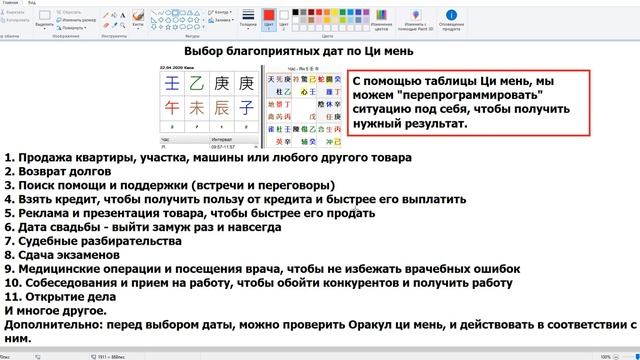Pick the dark red color swatch
The image size is (640, 360).
click(311, 12)
